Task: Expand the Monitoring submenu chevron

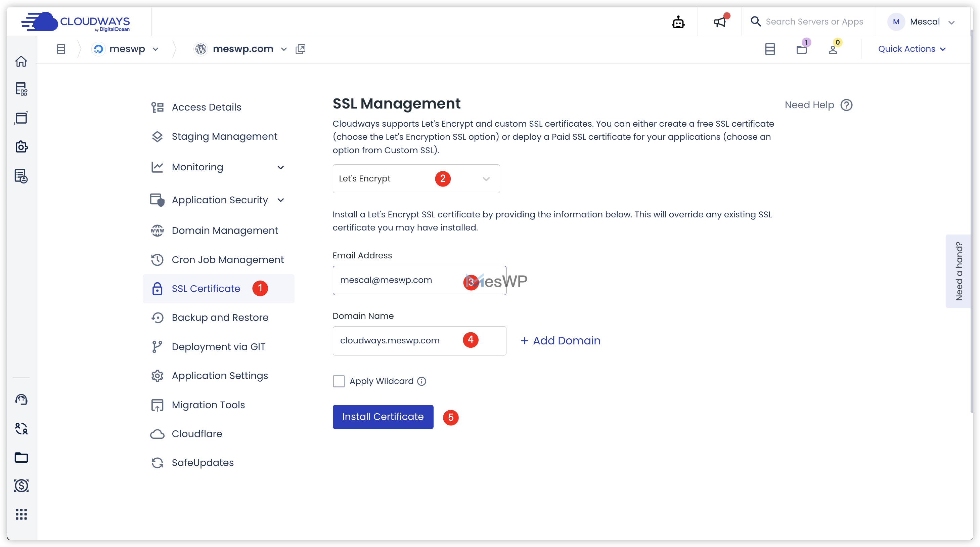Action: click(x=281, y=167)
